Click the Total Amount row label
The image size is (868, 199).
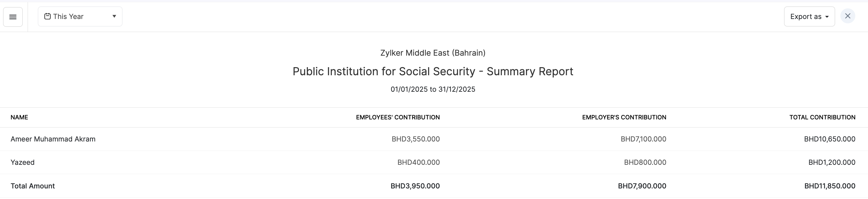point(33,186)
